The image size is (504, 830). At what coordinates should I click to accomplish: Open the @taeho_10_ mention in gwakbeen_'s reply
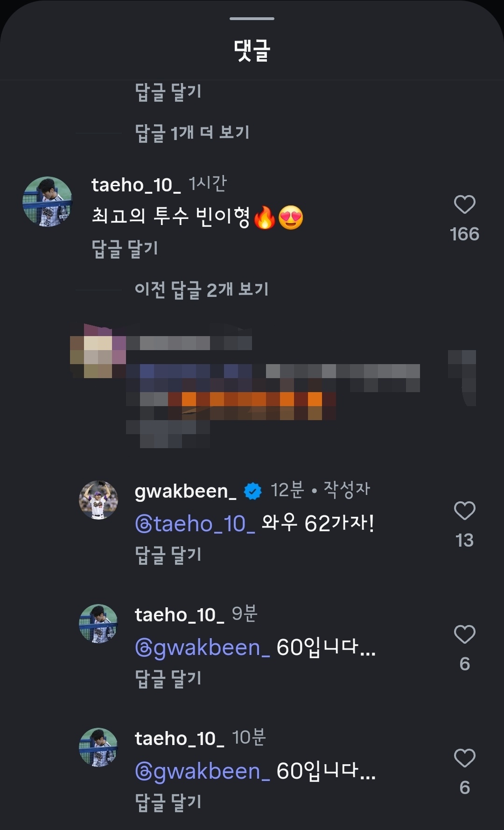[195, 524]
